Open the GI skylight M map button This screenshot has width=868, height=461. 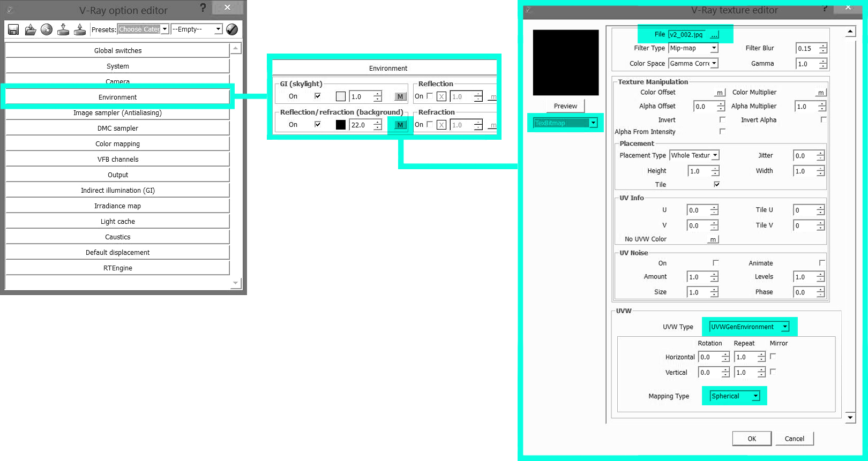pyautogui.click(x=400, y=97)
